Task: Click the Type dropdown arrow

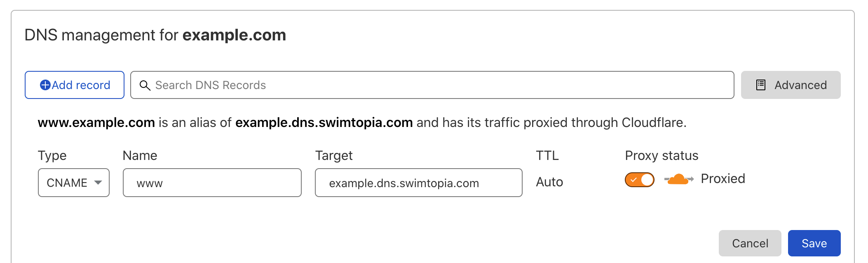Action: 98,183
